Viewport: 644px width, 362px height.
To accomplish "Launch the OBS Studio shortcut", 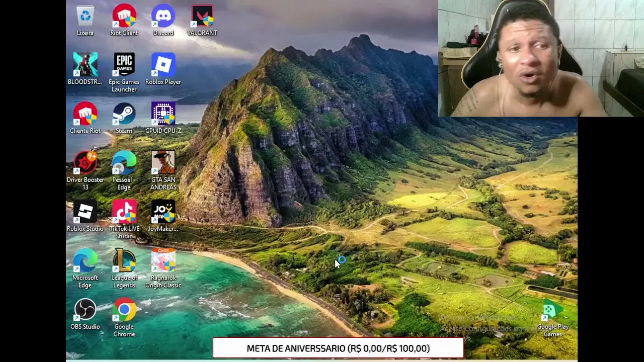I will click(x=85, y=314).
